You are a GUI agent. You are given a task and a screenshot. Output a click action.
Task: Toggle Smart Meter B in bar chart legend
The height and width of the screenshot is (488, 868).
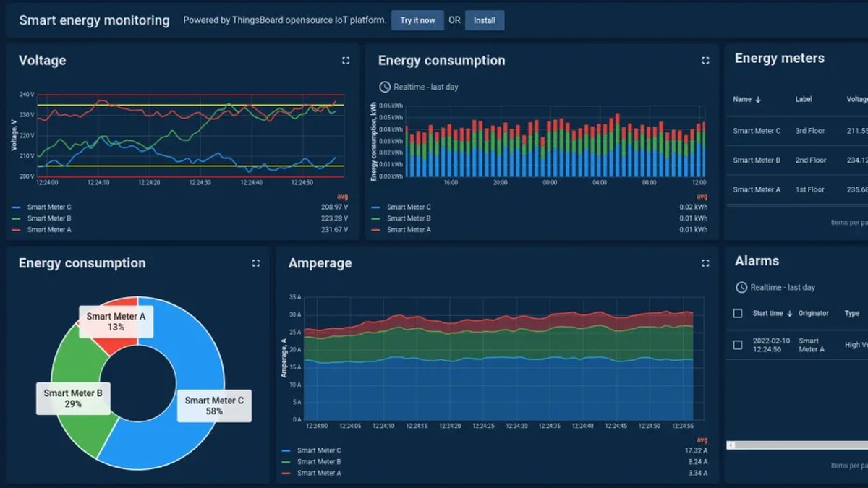click(x=409, y=218)
